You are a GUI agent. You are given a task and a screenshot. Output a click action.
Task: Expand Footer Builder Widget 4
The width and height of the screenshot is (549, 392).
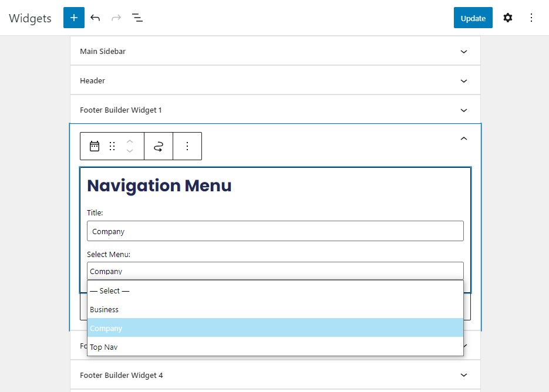pos(275,375)
